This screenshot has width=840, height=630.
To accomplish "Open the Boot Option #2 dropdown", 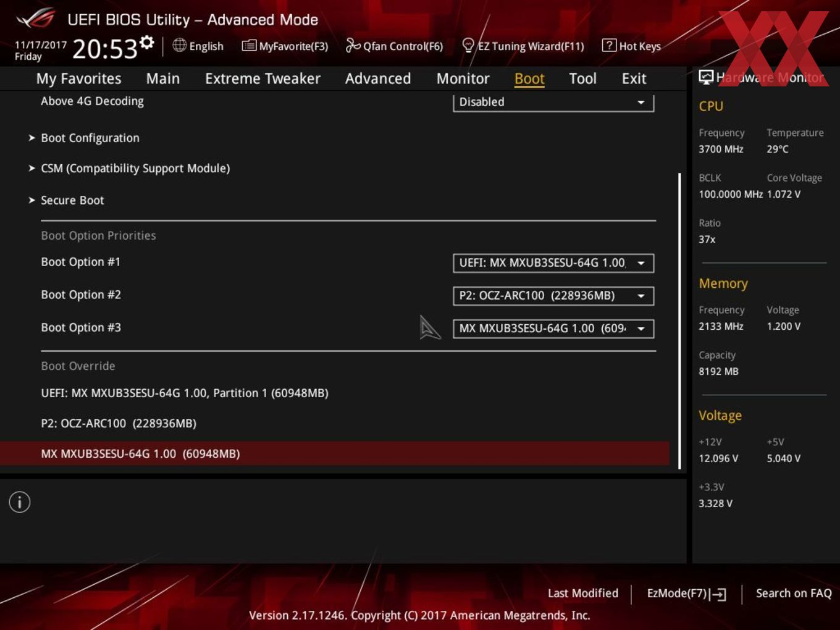I will (553, 296).
